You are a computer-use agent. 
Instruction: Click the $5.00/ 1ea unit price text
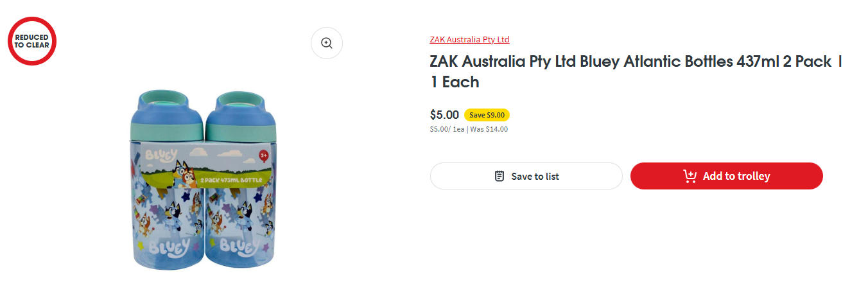point(447,129)
